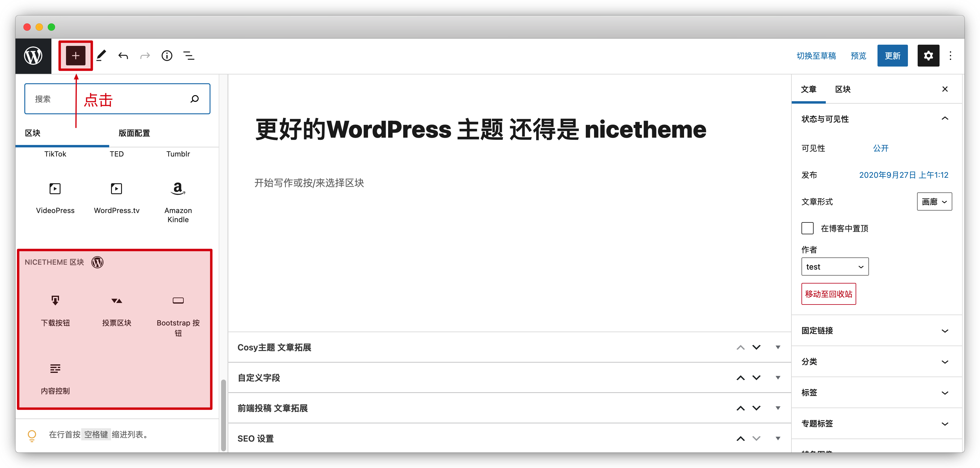
Task: Undo the last change
Action: [x=123, y=56]
